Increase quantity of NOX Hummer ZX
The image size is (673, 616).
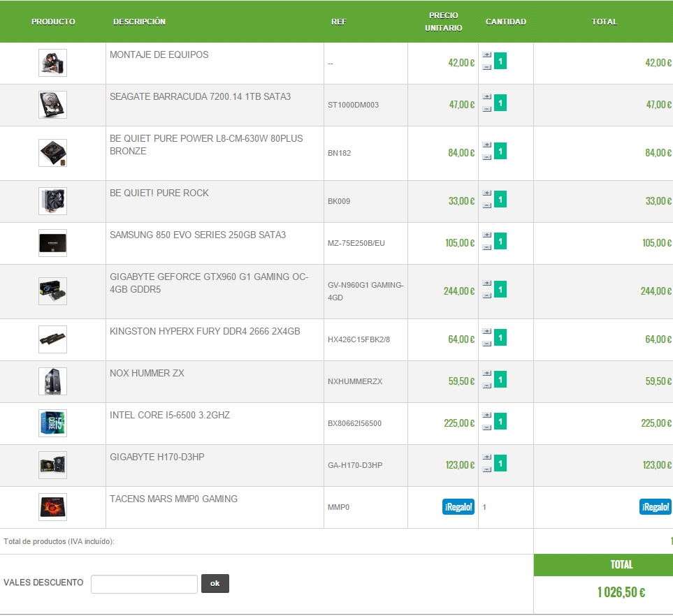click(486, 373)
